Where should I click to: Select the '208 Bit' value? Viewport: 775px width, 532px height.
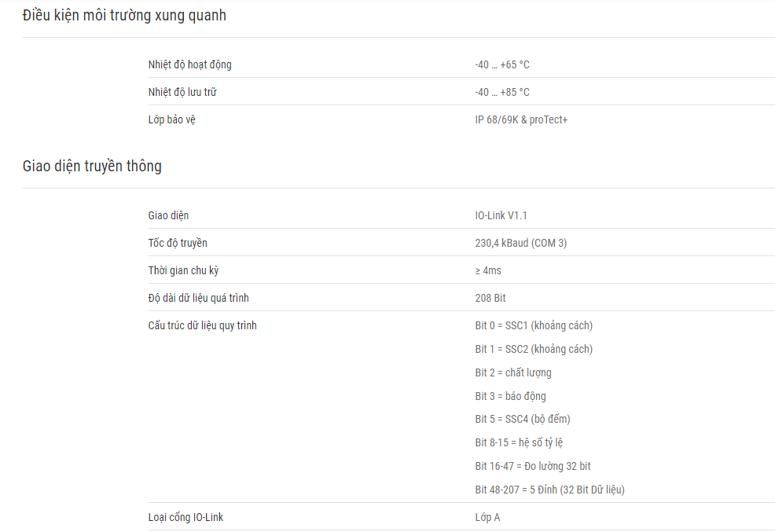[x=490, y=298]
